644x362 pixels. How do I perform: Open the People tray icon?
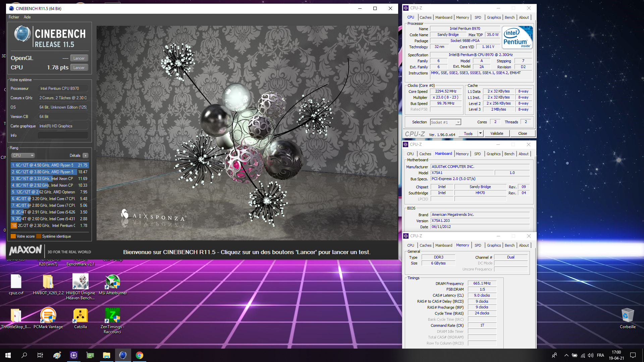[x=554, y=355]
